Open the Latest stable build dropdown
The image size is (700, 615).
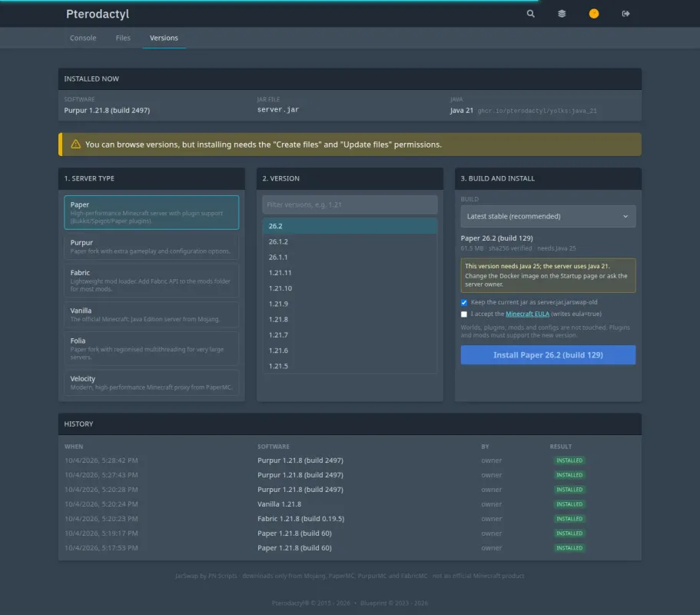tap(548, 216)
